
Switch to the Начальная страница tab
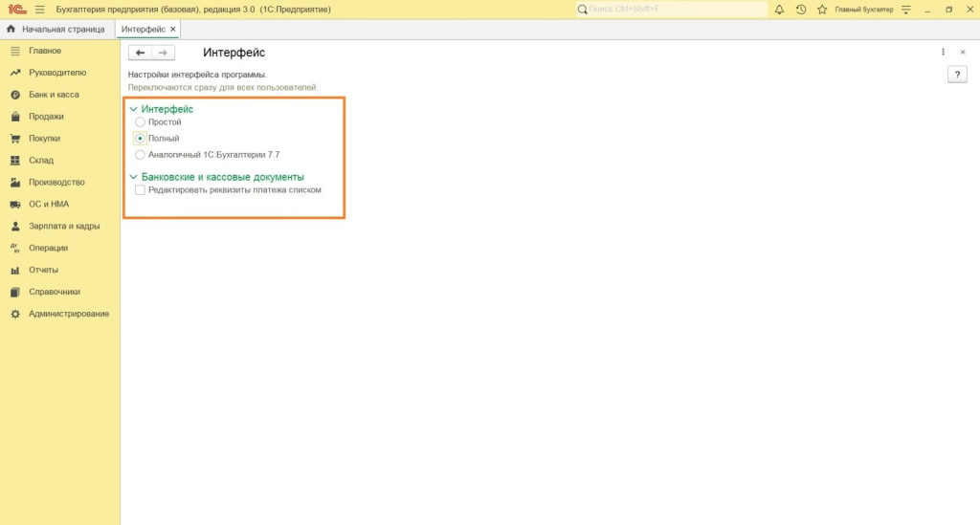[x=63, y=29]
